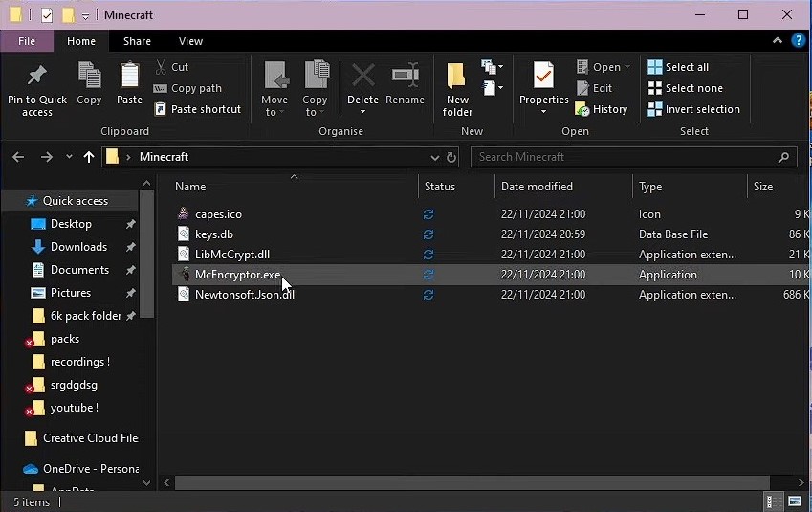Switch to Details view layout icon
Screen dimensions: 812x512
coord(774,501)
